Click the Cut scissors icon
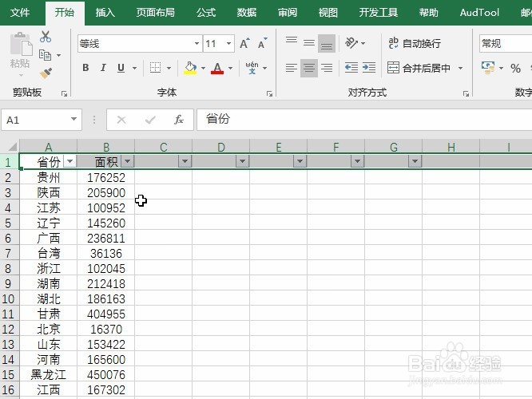Screen dimensions: 532x399 point(45,37)
